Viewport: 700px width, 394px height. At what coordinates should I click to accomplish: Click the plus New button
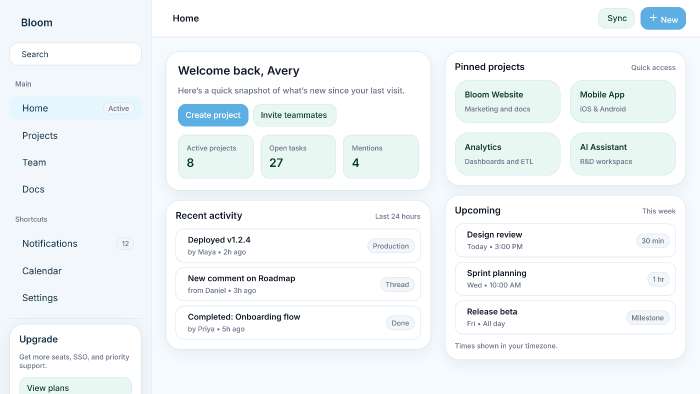pos(663,18)
